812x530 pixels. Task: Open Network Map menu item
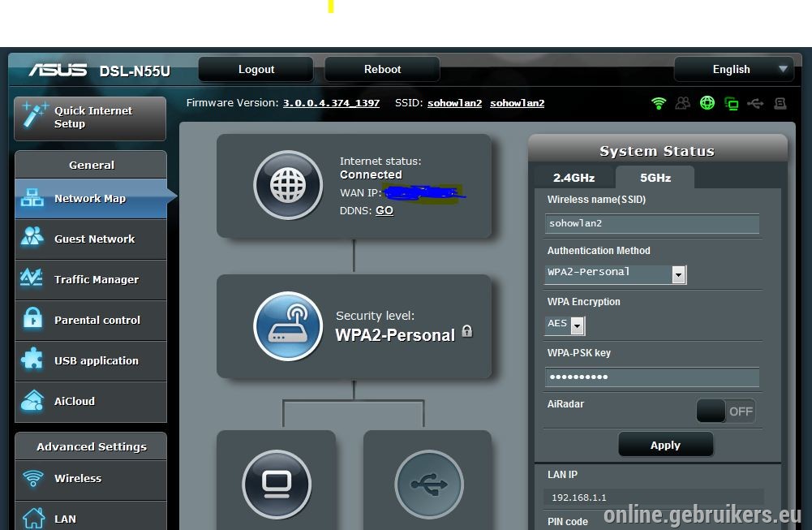(x=91, y=198)
